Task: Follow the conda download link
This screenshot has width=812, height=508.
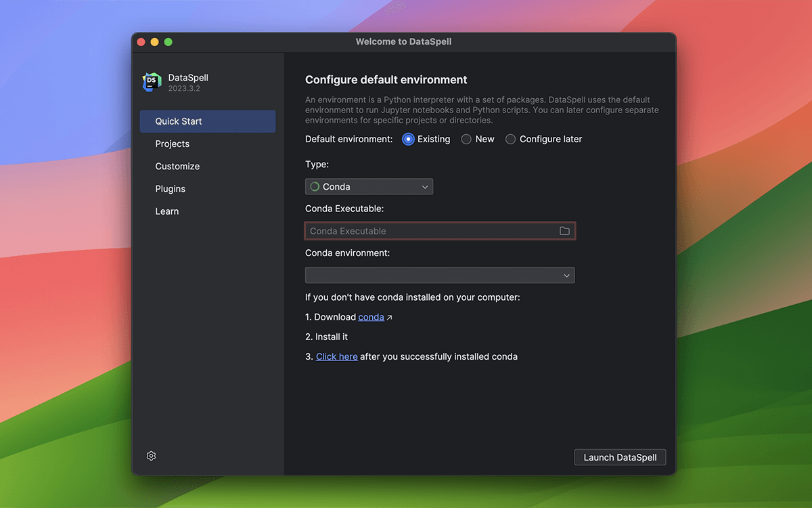Action: (371, 317)
